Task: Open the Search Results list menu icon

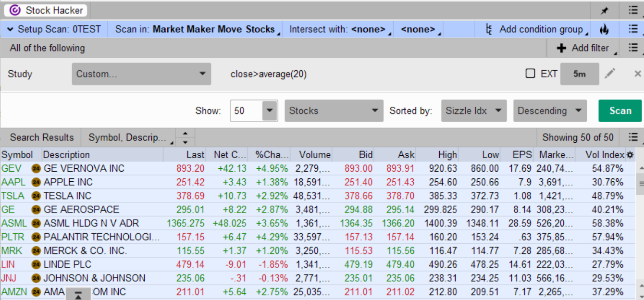Action: [x=633, y=137]
